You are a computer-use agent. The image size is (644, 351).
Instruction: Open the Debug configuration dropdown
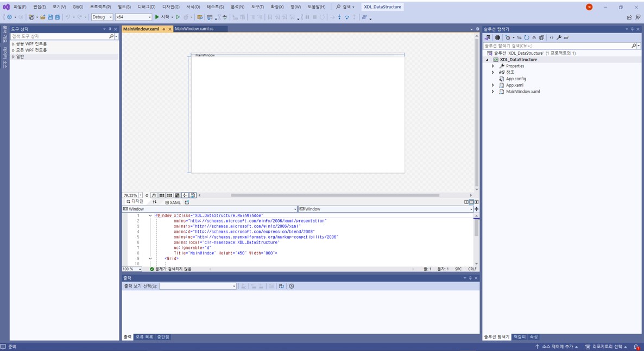coord(102,17)
